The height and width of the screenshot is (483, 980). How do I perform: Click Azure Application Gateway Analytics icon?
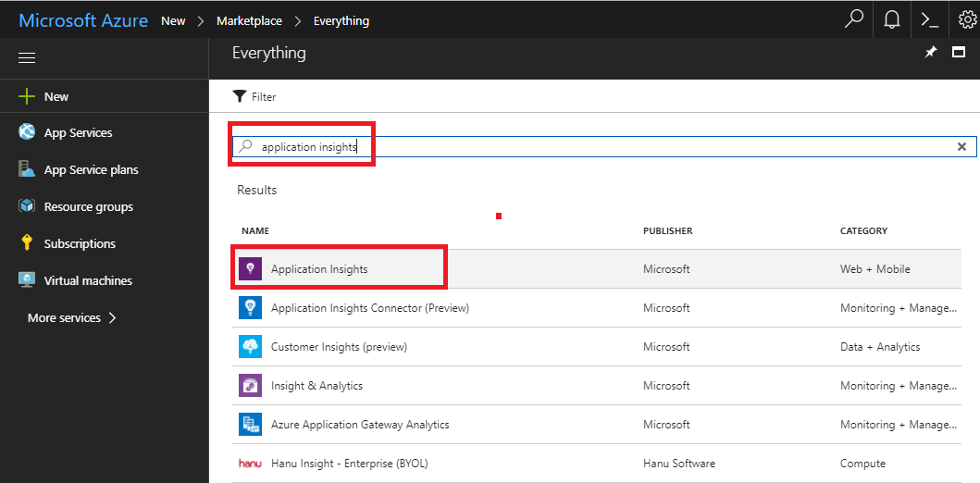pyautogui.click(x=250, y=425)
